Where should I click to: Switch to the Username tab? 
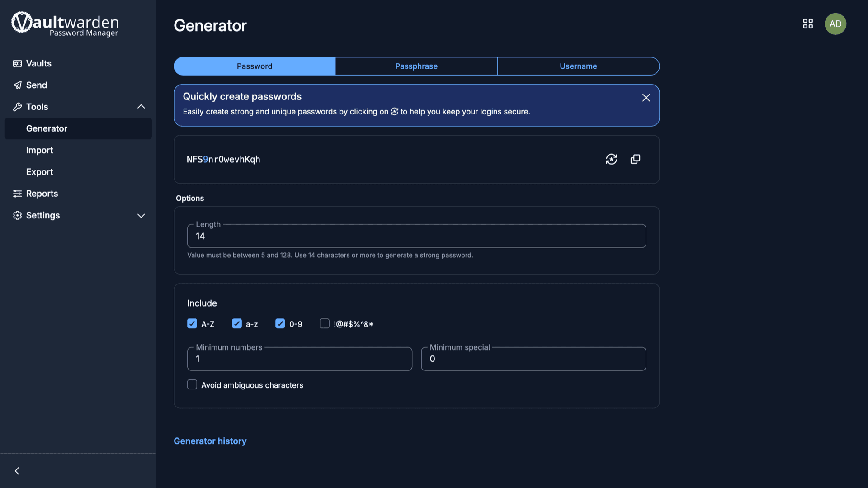pos(578,66)
